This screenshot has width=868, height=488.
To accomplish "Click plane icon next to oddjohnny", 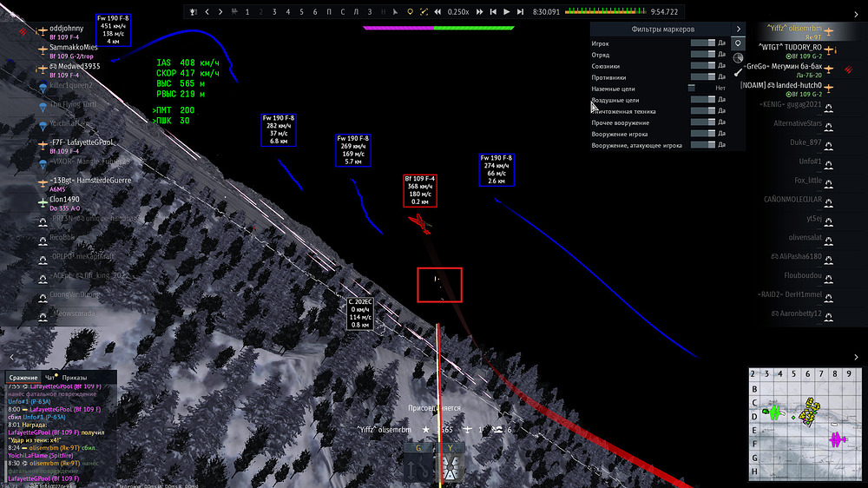I will pyautogui.click(x=42, y=31).
